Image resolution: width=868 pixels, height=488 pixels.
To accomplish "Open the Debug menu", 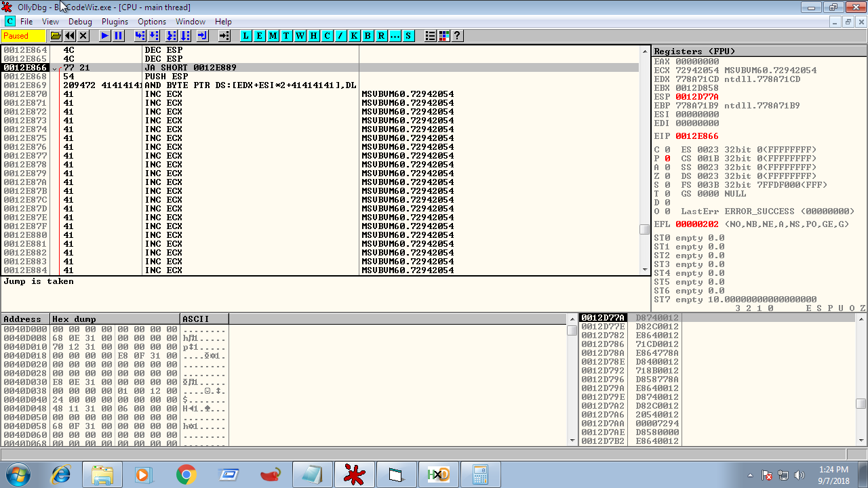I will (x=80, y=22).
